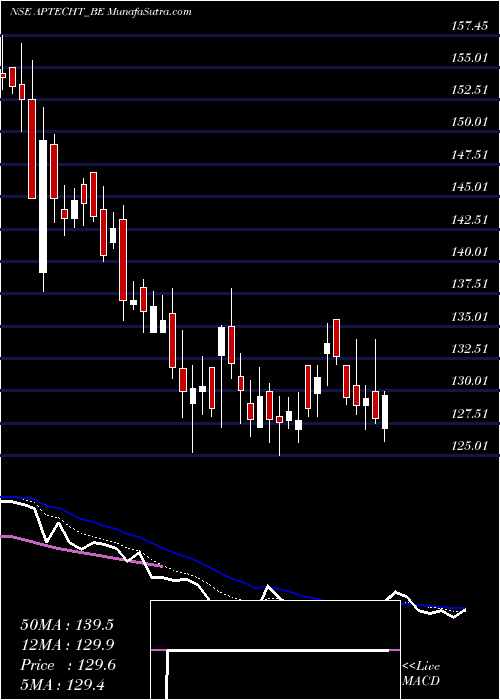Click the <<Live MACD label

pos(421,674)
